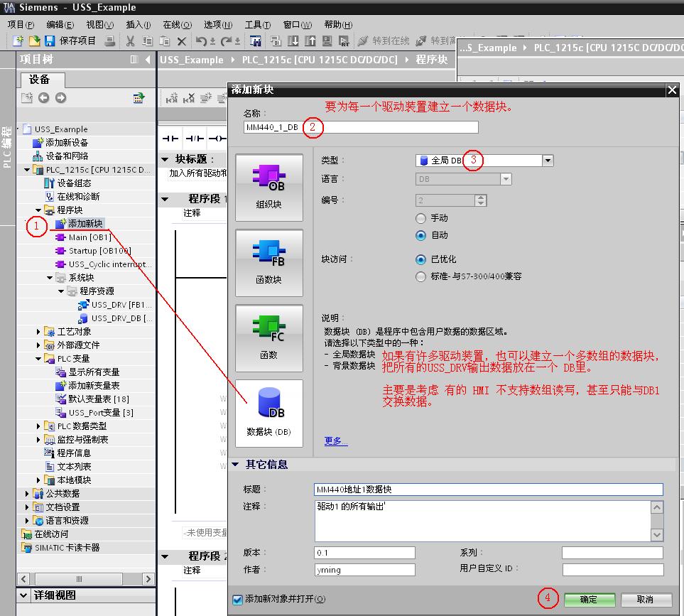Open Main [OB1] in the tree
Screen dimensions: 684x616
(84, 237)
